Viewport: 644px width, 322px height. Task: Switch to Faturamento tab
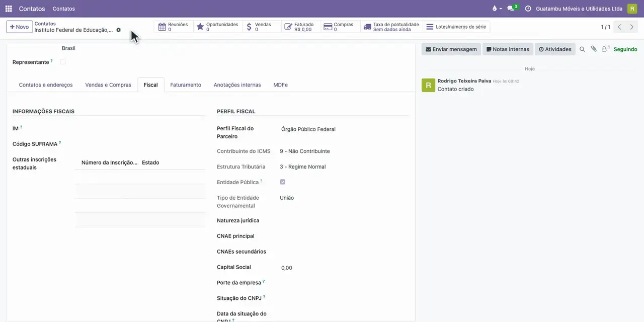[x=186, y=85]
